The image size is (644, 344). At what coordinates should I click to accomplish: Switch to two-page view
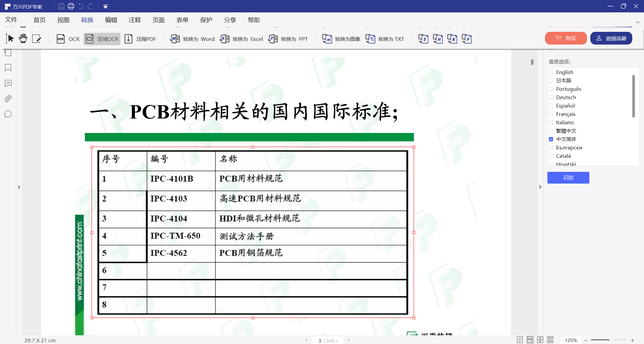[x=540, y=340]
